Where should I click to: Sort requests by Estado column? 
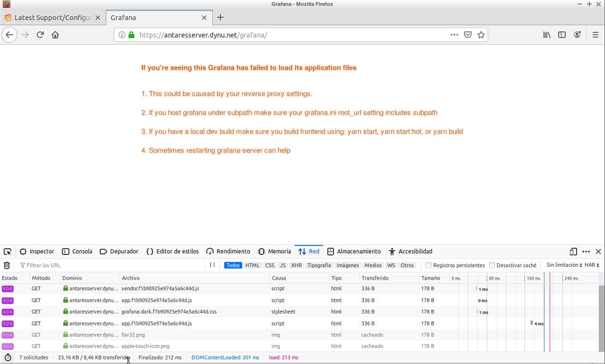(x=15, y=278)
